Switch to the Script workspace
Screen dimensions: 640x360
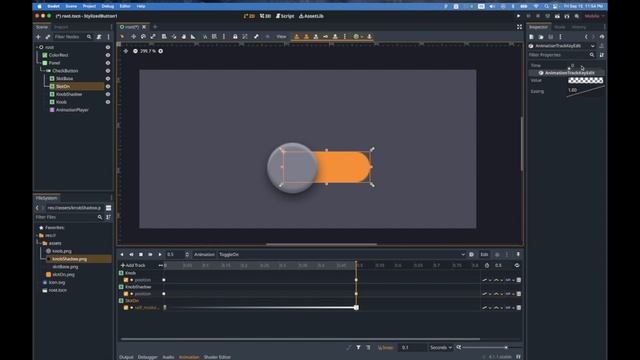tap(285, 16)
